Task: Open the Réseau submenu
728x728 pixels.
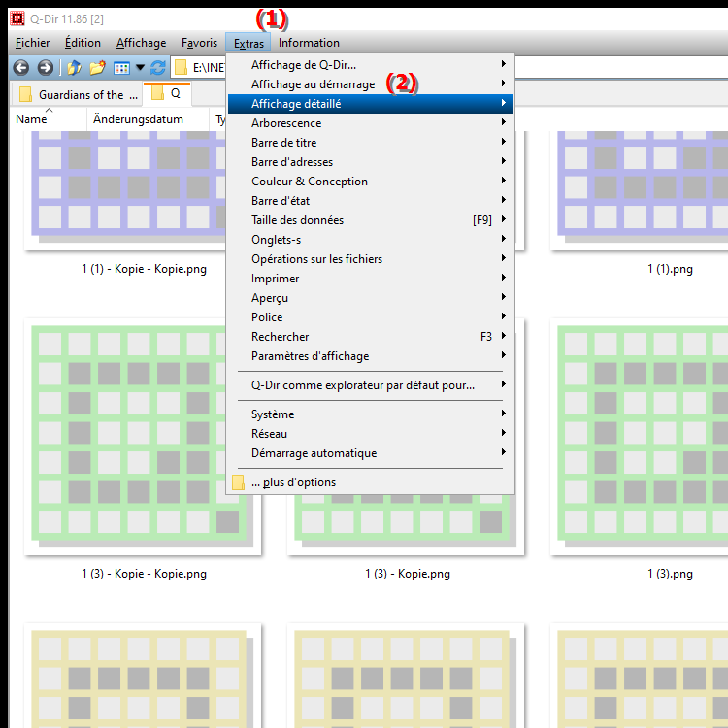Action: [x=370, y=434]
